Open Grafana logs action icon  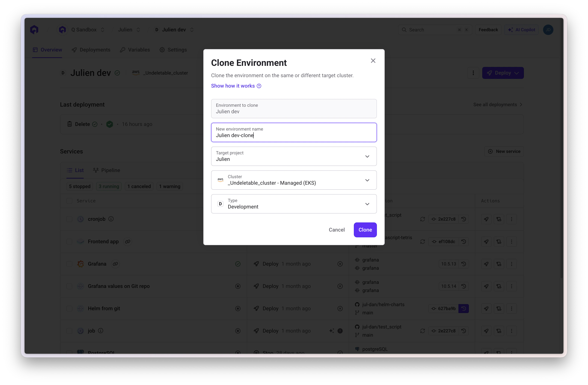(x=499, y=264)
